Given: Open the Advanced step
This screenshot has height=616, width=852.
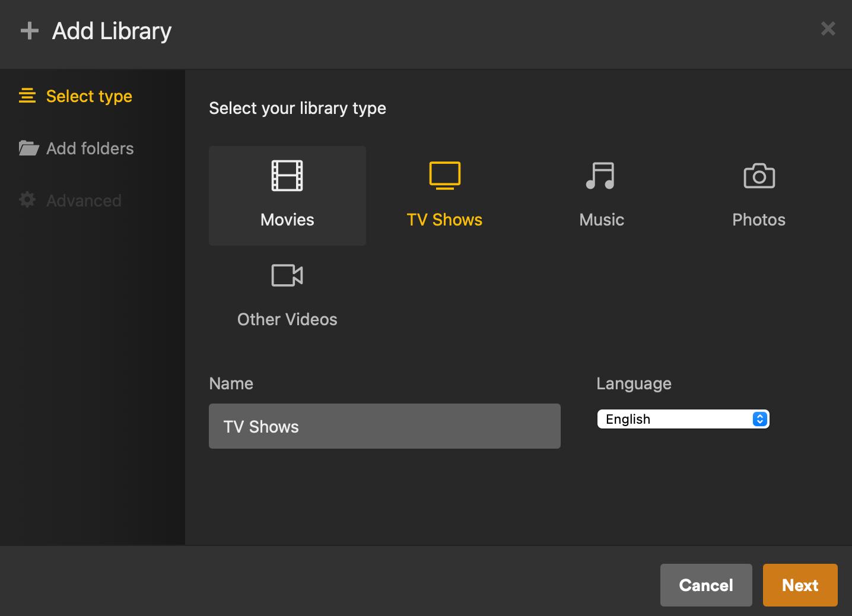Looking at the screenshot, I should pos(70,201).
